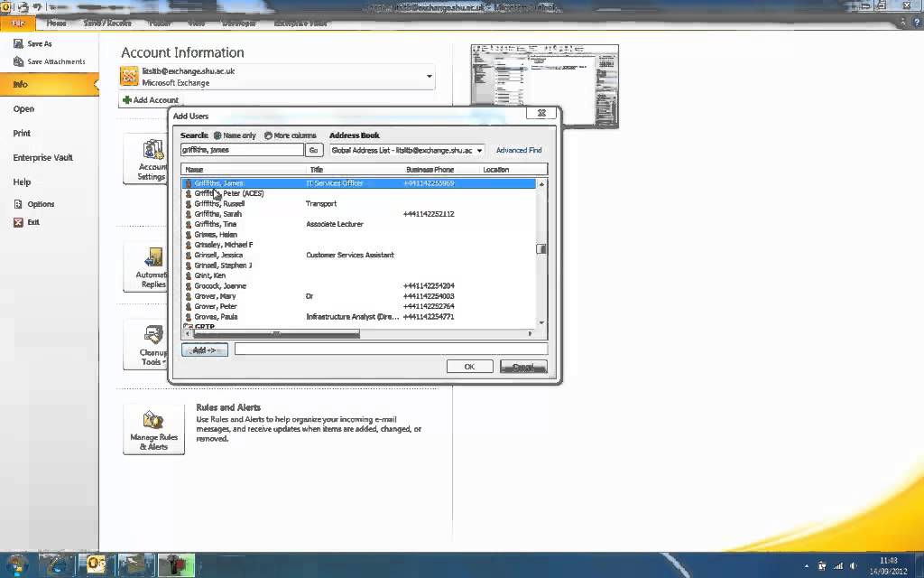This screenshot has height=578, width=924.
Task: Switch to the View ribbon tab
Action: (x=196, y=23)
